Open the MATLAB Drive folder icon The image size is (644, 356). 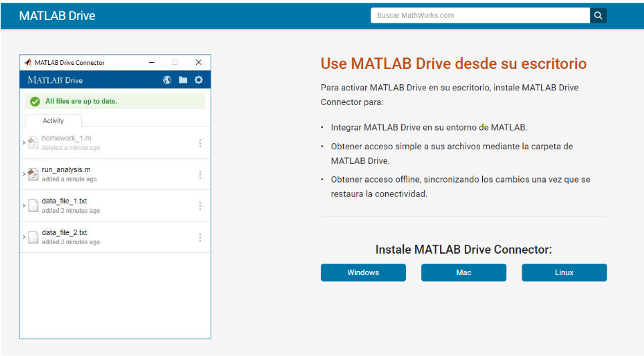(x=183, y=80)
